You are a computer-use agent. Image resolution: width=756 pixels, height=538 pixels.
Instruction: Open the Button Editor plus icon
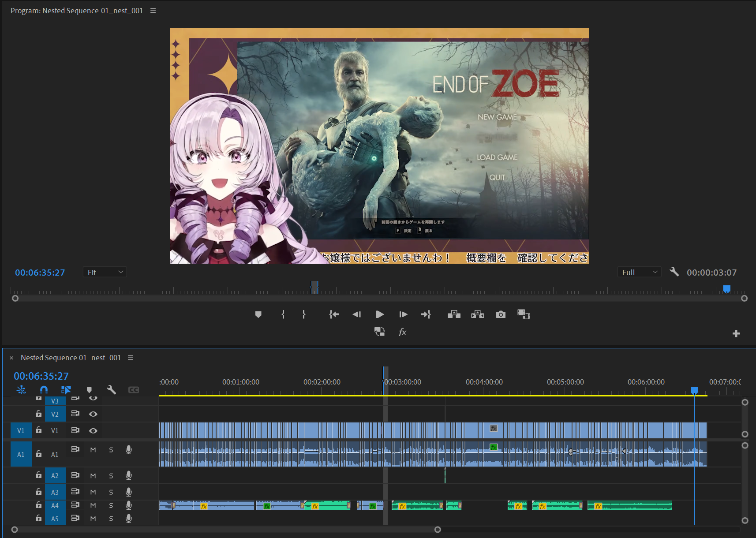click(x=736, y=333)
